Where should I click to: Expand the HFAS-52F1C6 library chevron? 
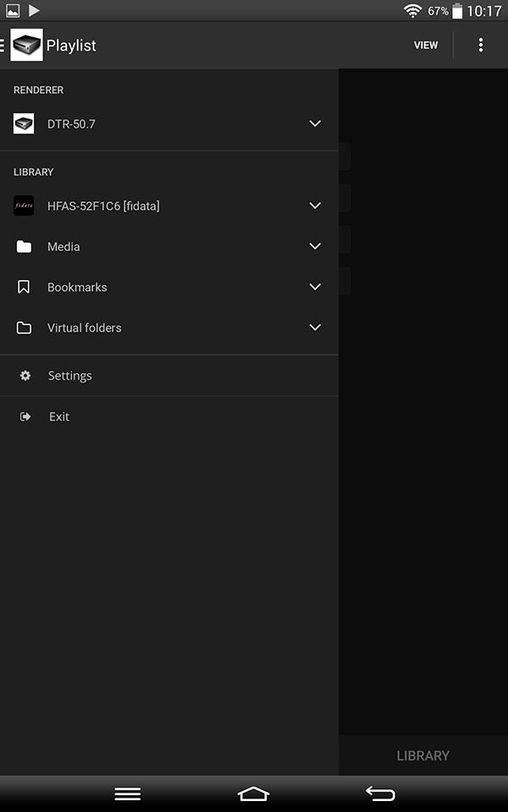click(315, 206)
